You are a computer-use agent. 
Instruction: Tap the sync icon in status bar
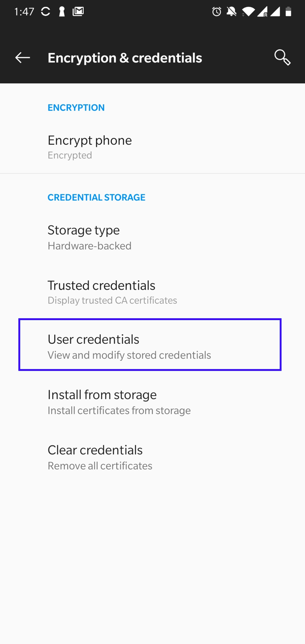pos(46,12)
